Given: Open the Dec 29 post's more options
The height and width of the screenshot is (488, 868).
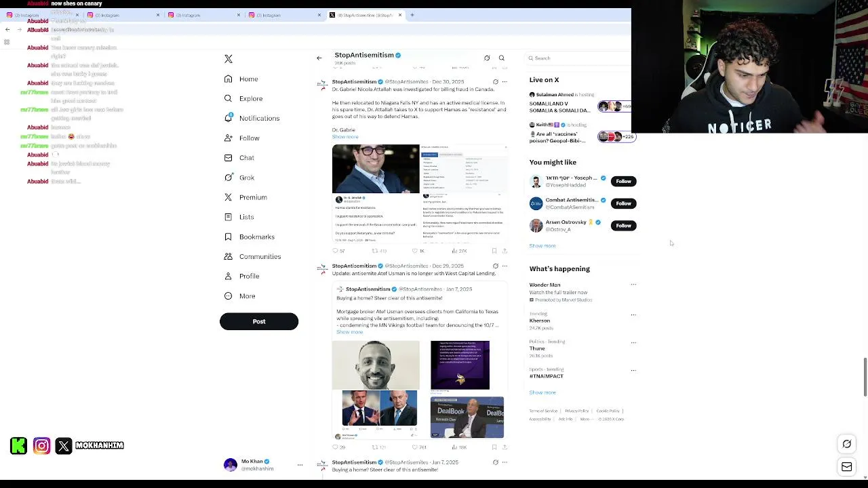Looking at the screenshot, I should [x=505, y=266].
